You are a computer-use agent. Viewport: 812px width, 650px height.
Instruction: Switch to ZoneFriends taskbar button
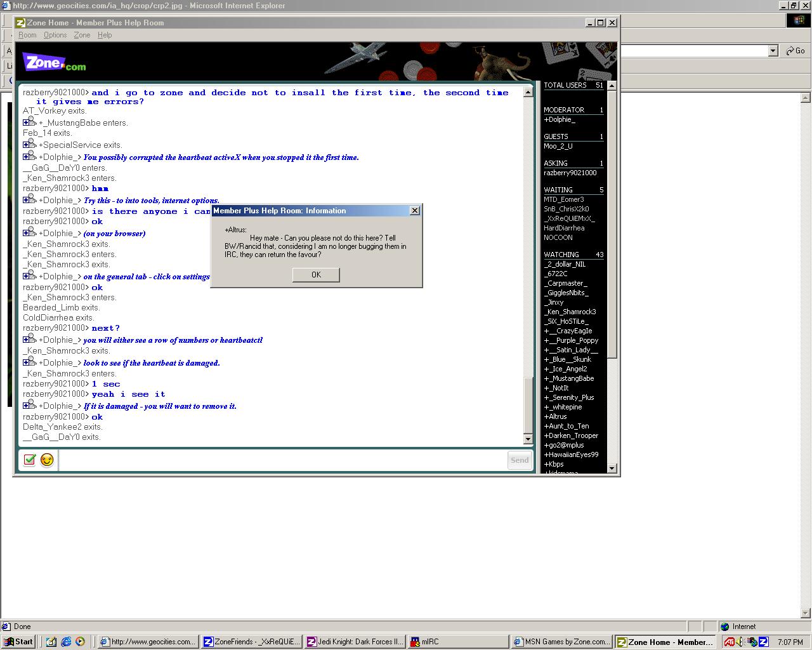tap(251, 642)
